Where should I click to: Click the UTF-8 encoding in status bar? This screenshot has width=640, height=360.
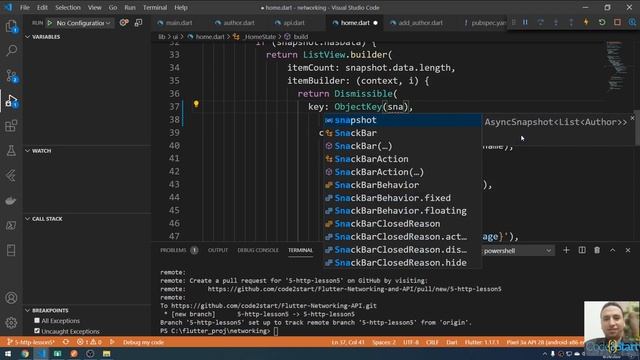411,342
